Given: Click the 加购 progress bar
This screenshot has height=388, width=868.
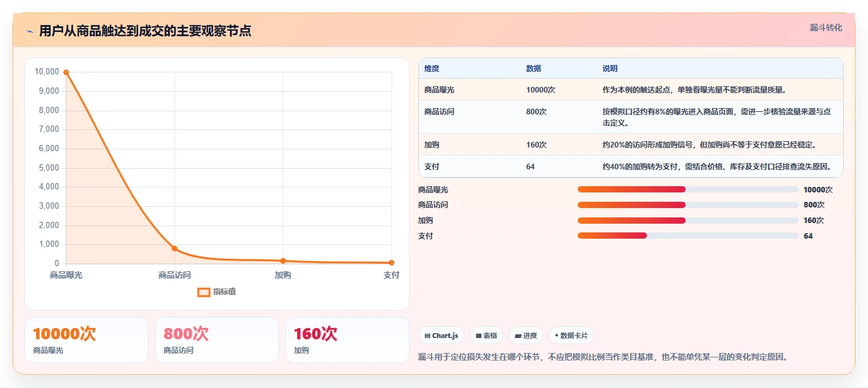Looking at the screenshot, I should (688, 220).
